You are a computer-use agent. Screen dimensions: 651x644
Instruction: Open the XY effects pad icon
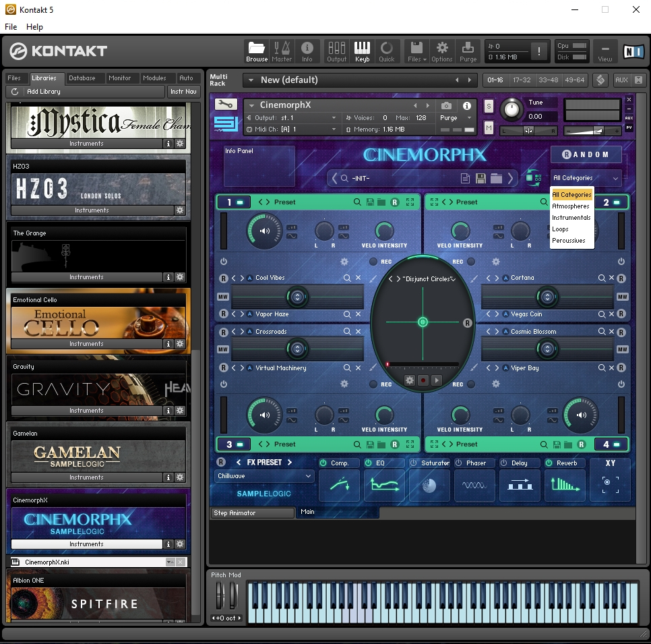coord(611,484)
